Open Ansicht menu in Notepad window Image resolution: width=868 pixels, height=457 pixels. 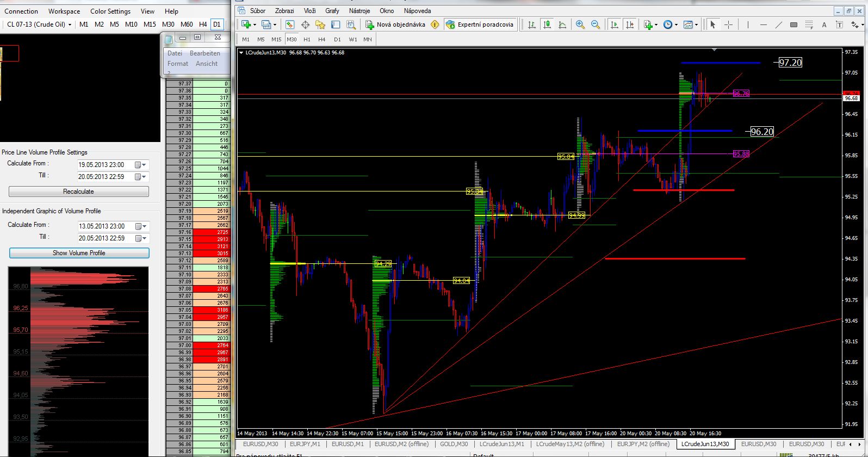point(207,64)
